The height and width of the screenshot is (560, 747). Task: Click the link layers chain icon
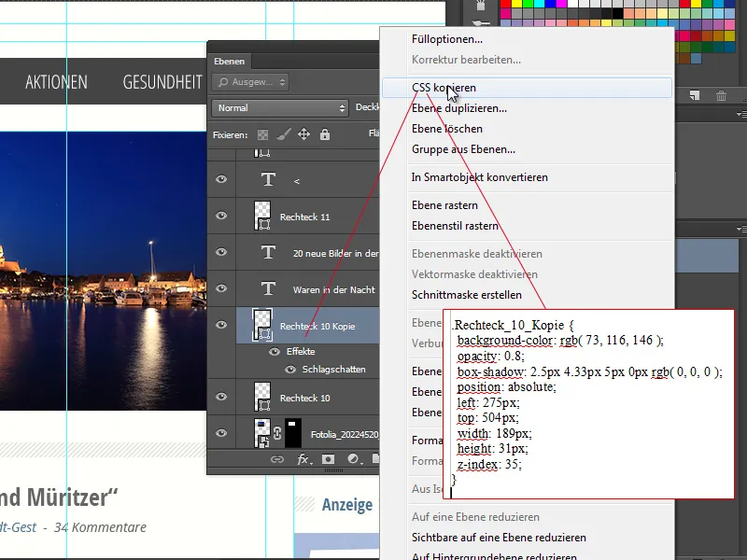pos(276,459)
